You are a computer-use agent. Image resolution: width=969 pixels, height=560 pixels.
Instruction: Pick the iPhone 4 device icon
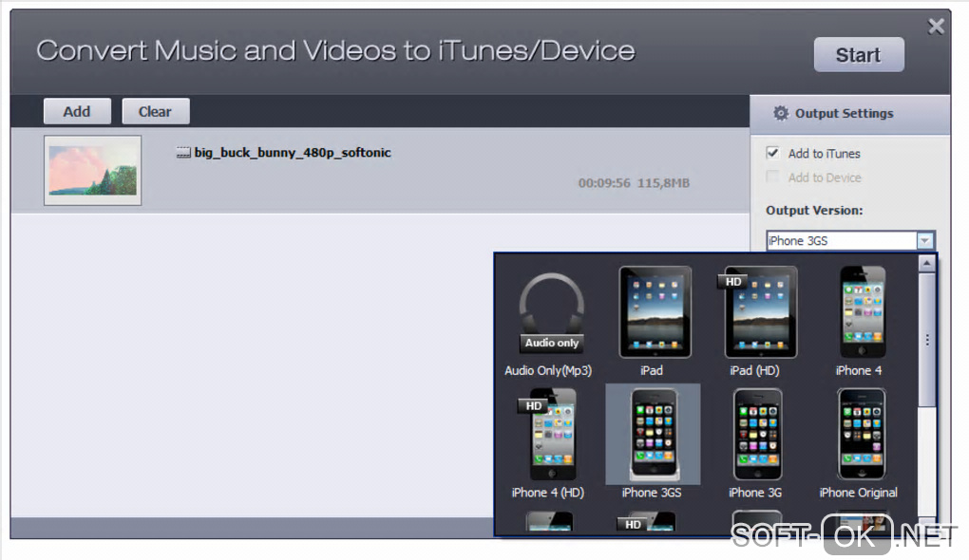(x=862, y=312)
